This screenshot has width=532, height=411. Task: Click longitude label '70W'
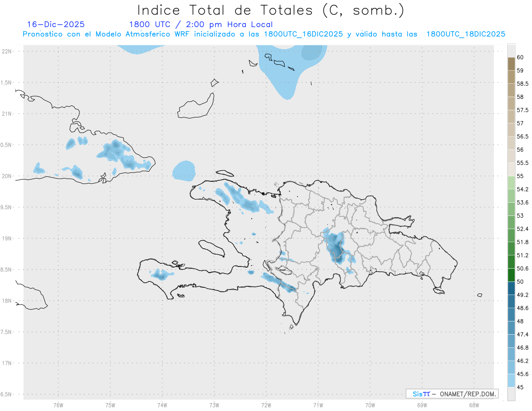pyautogui.click(x=370, y=405)
